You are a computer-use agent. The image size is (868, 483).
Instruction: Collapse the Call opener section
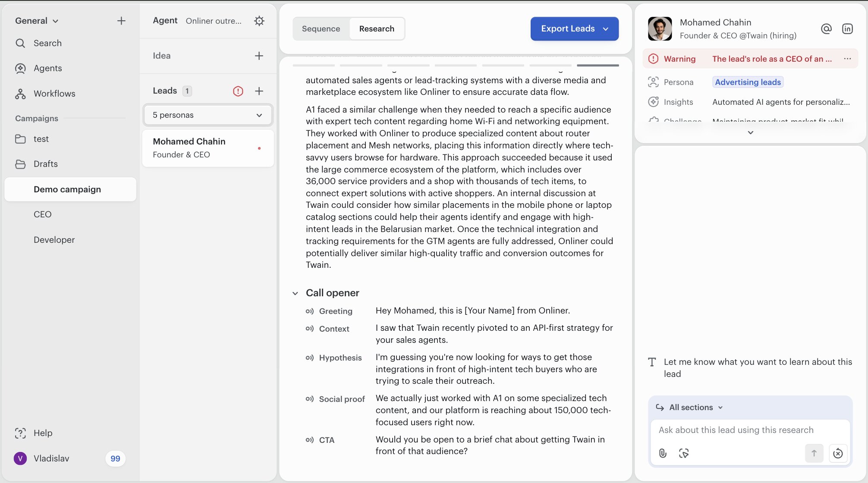click(x=295, y=293)
